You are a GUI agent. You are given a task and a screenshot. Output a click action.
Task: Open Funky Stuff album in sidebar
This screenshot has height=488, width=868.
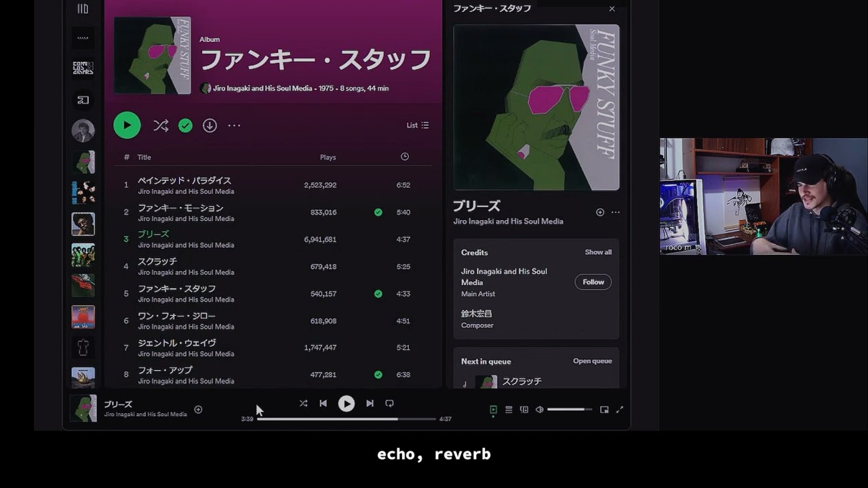pyautogui.click(x=83, y=162)
